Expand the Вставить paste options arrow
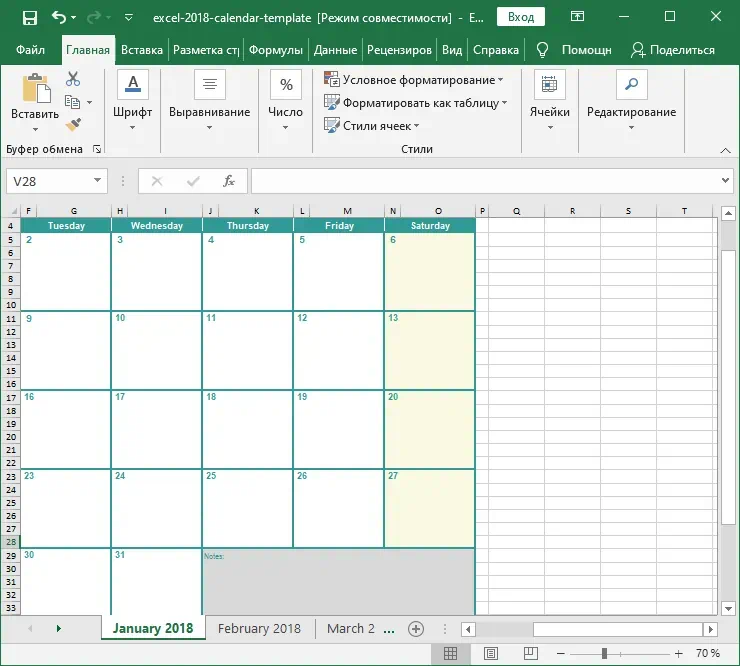 point(35,129)
